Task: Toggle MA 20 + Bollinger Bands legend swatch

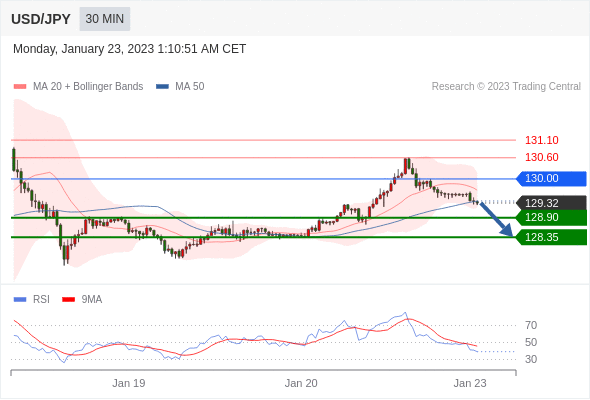Action: 20,87
